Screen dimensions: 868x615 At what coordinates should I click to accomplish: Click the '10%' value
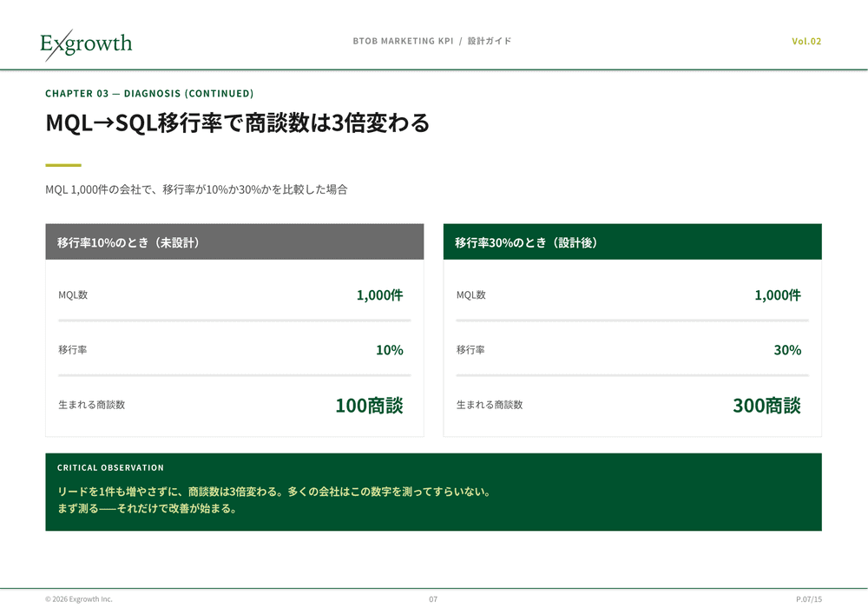coord(390,349)
